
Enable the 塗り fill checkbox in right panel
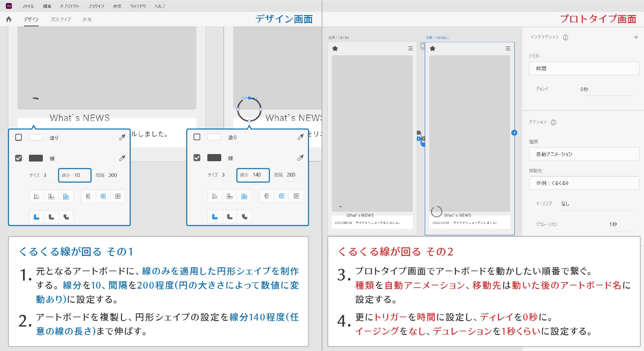tap(197, 137)
